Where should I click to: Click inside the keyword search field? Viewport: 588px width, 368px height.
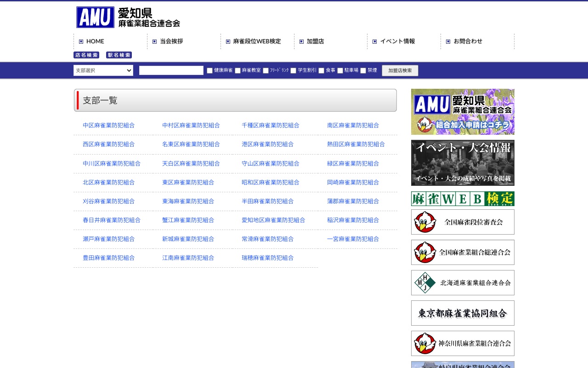pyautogui.click(x=171, y=70)
